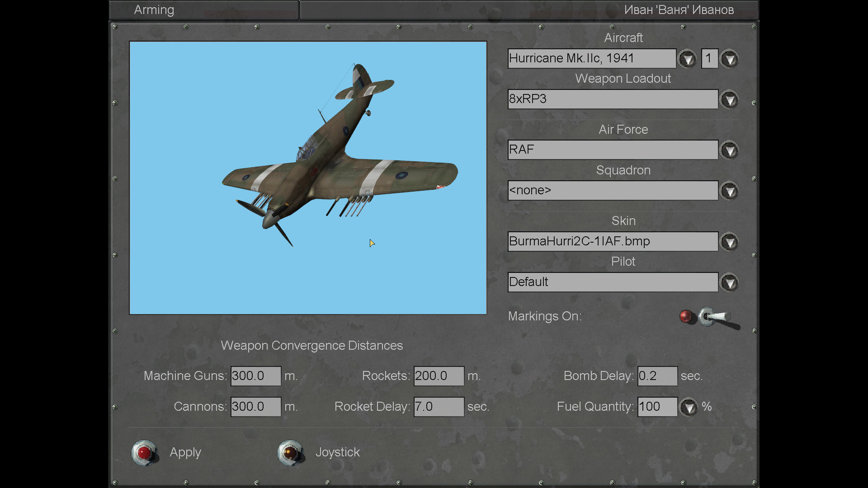
Task: Click the BurmaHurri2C-1IAF.bmp skin field
Action: tap(612, 241)
